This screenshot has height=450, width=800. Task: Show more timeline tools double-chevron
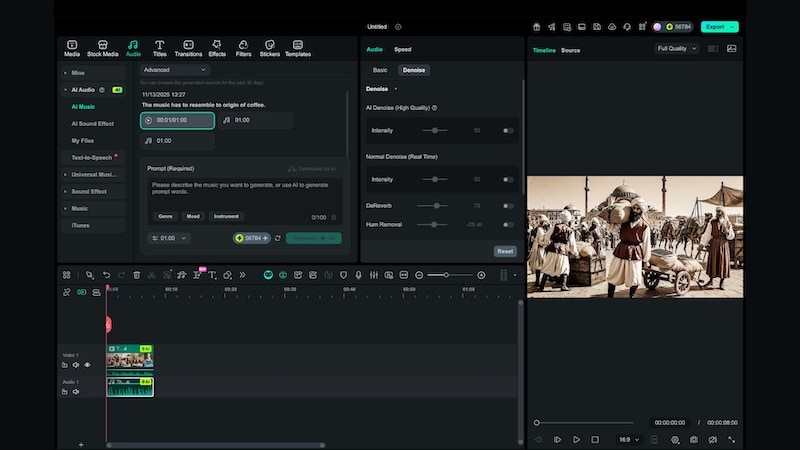(x=242, y=275)
